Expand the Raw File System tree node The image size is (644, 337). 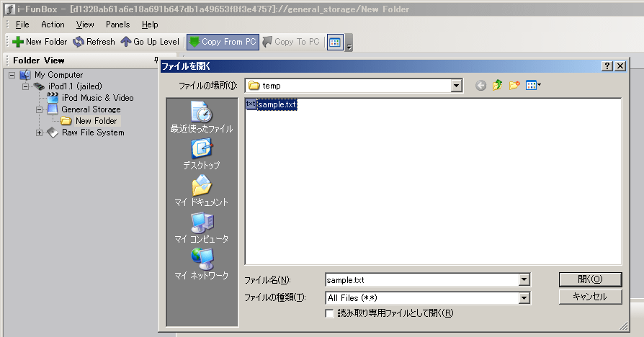coord(40,132)
